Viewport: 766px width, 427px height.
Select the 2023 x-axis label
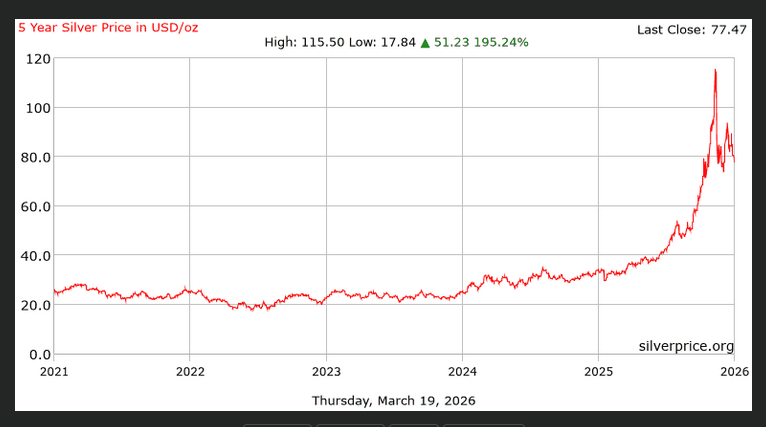(326, 372)
